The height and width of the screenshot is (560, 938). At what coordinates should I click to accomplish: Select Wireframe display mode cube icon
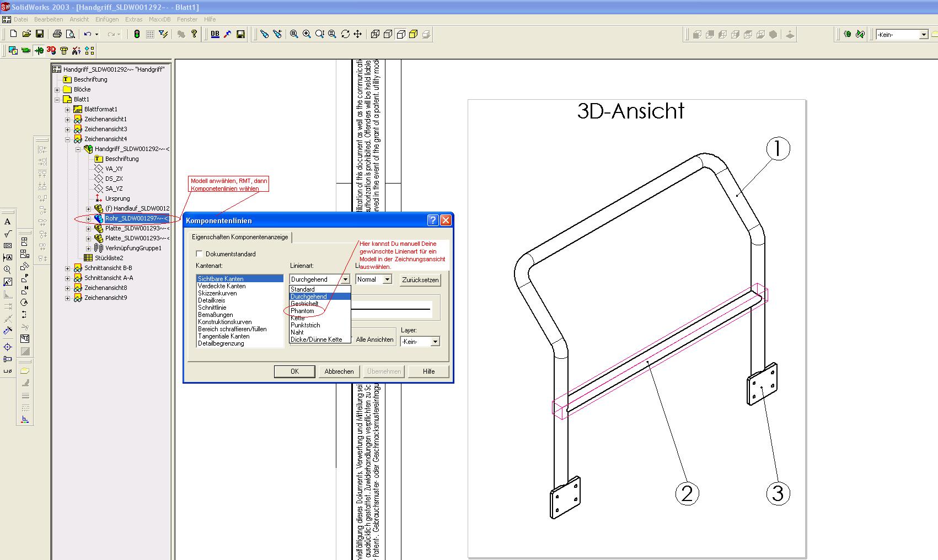(x=375, y=34)
